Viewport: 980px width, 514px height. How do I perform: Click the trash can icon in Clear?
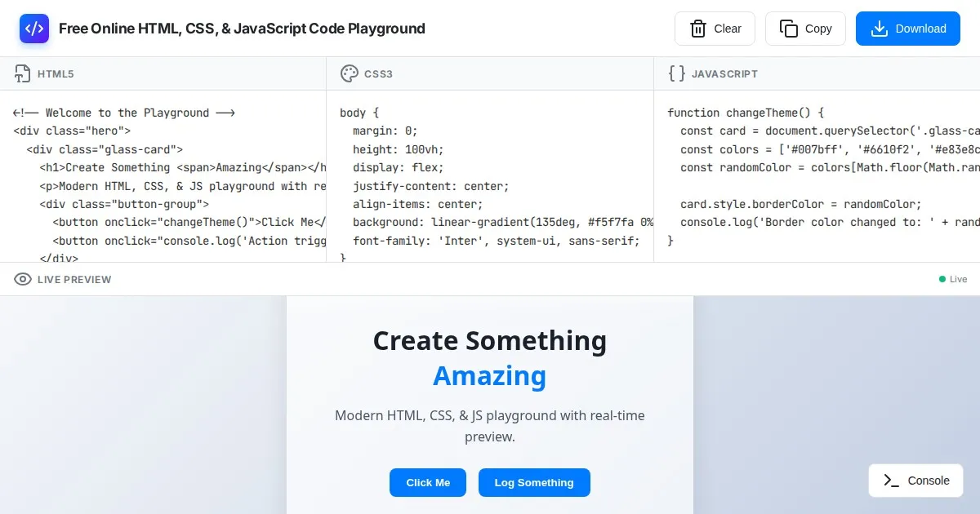tap(697, 29)
